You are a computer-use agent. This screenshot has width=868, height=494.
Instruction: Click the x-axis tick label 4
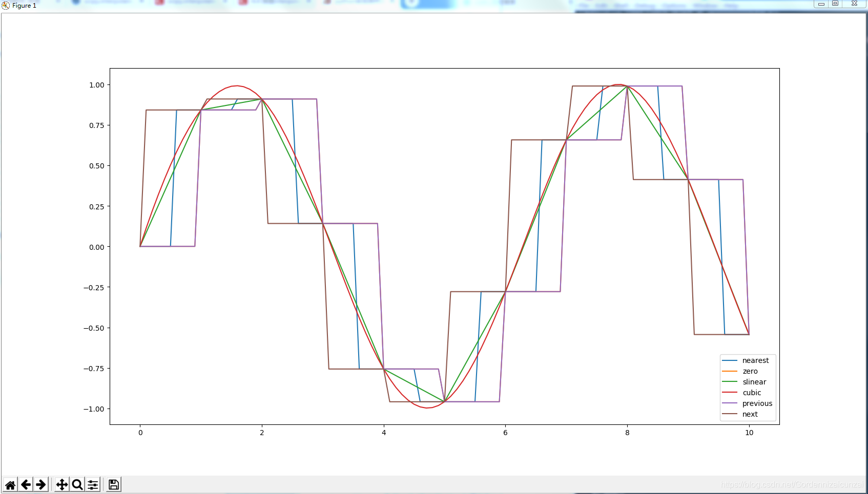pyautogui.click(x=384, y=433)
